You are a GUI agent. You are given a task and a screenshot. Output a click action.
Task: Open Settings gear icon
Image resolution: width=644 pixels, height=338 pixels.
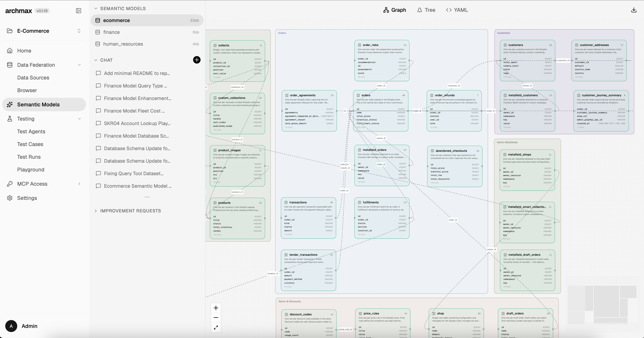[x=10, y=198]
